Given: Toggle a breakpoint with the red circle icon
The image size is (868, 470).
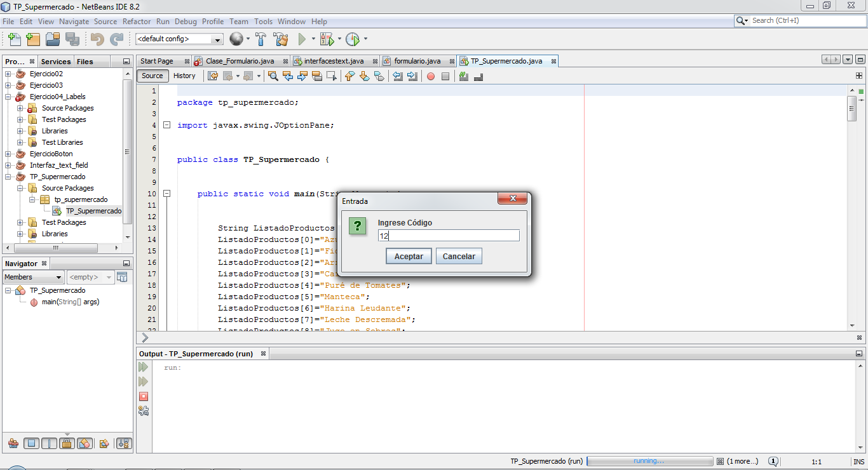Looking at the screenshot, I should pos(431,76).
